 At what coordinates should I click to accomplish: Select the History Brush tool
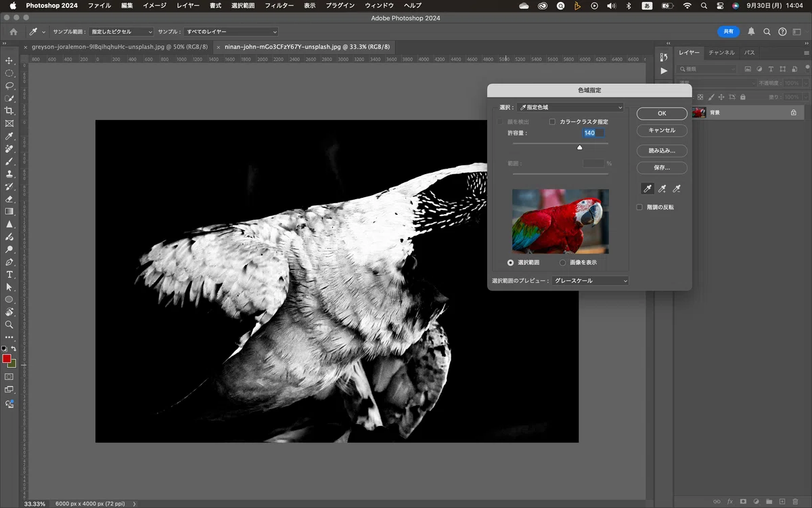9,186
